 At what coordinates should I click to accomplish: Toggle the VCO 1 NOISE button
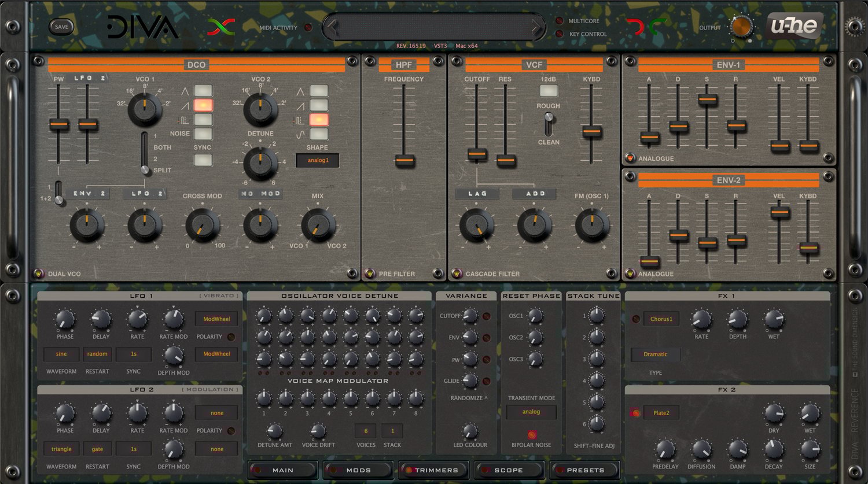coord(203,134)
